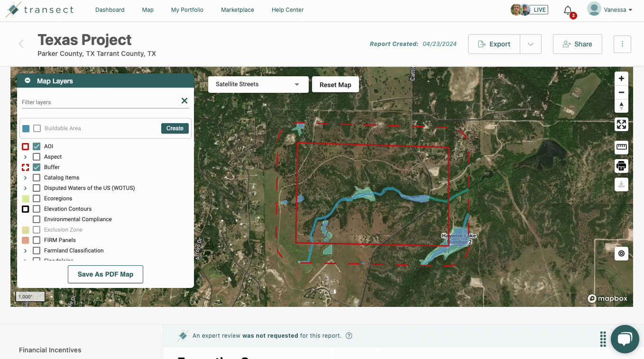Open the notifications bell

(568, 10)
